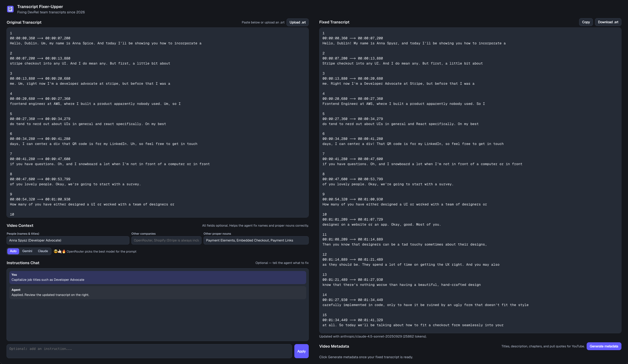Switch model selection to Gemini
Image resolution: width=628 pixels, height=364 pixels.
[27, 251]
